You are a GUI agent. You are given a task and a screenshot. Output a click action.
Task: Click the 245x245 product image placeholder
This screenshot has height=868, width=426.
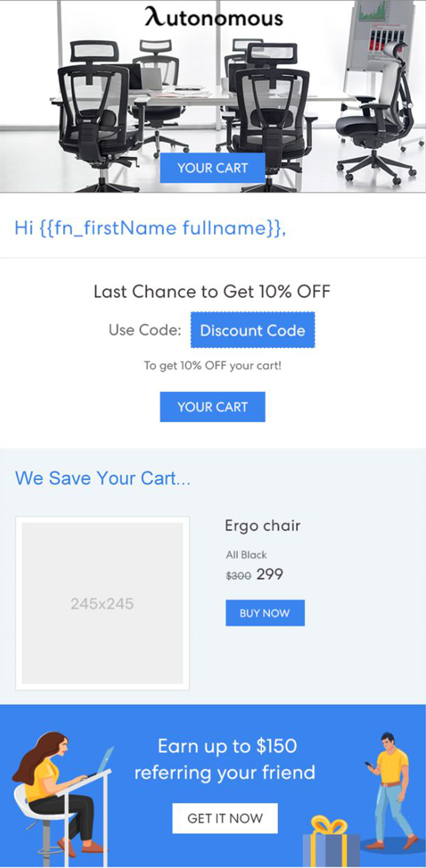(x=102, y=603)
